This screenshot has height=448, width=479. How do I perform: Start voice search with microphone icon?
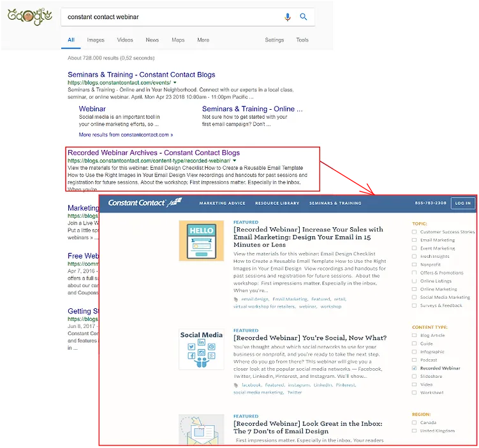288,17
